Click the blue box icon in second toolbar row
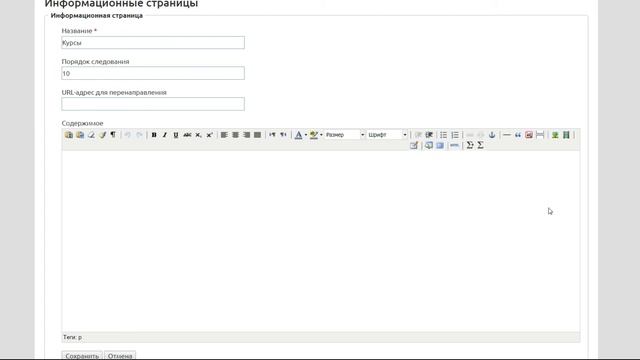This screenshot has height=360, width=640. 440,145
